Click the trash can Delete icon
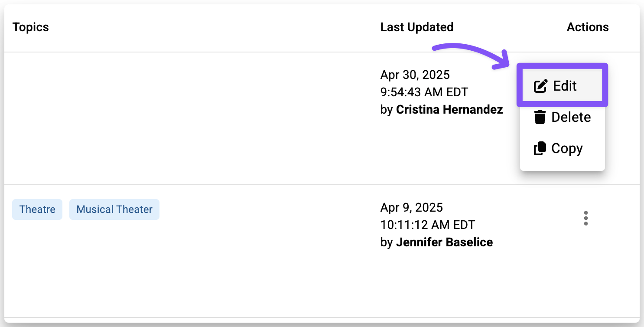 (x=540, y=117)
